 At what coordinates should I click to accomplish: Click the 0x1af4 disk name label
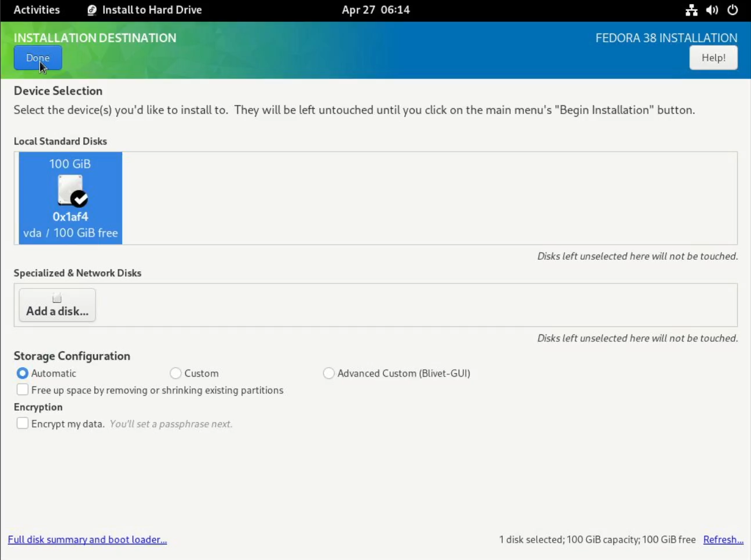point(71,216)
